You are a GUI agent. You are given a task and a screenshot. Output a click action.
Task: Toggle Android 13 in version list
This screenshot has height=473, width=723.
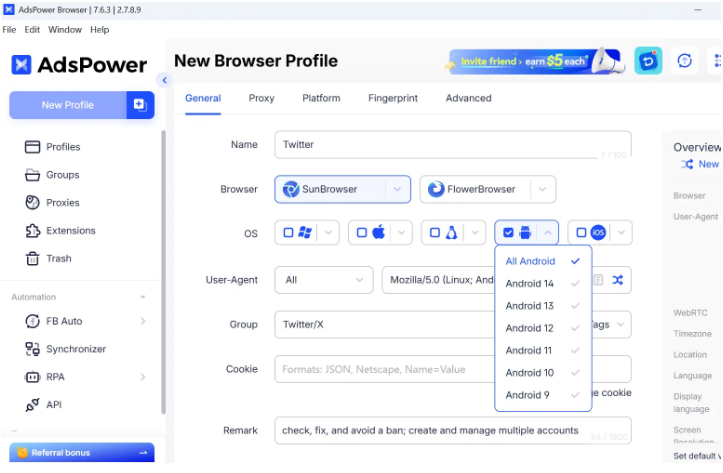click(x=543, y=306)
